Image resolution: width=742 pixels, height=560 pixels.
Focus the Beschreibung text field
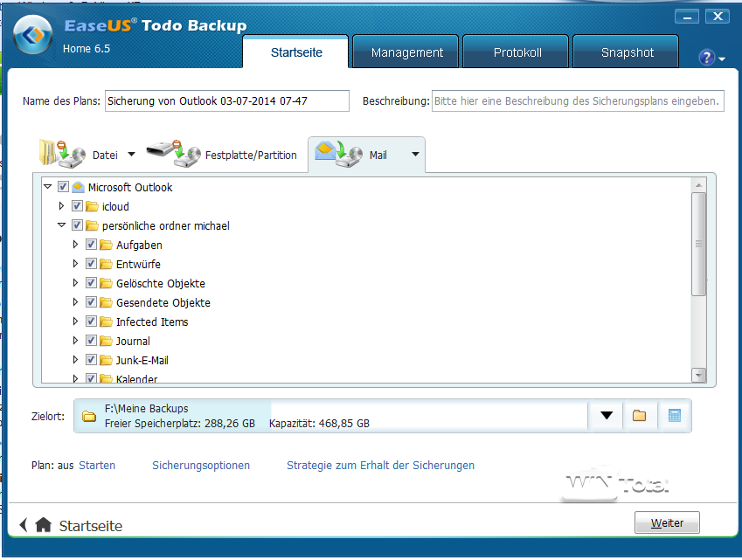[x=578, y=101]
